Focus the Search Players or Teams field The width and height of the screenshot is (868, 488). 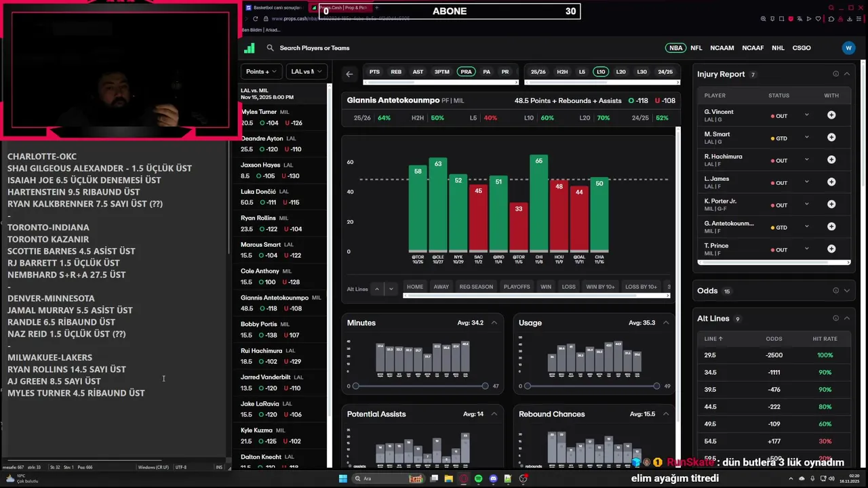tap(315, 48)
